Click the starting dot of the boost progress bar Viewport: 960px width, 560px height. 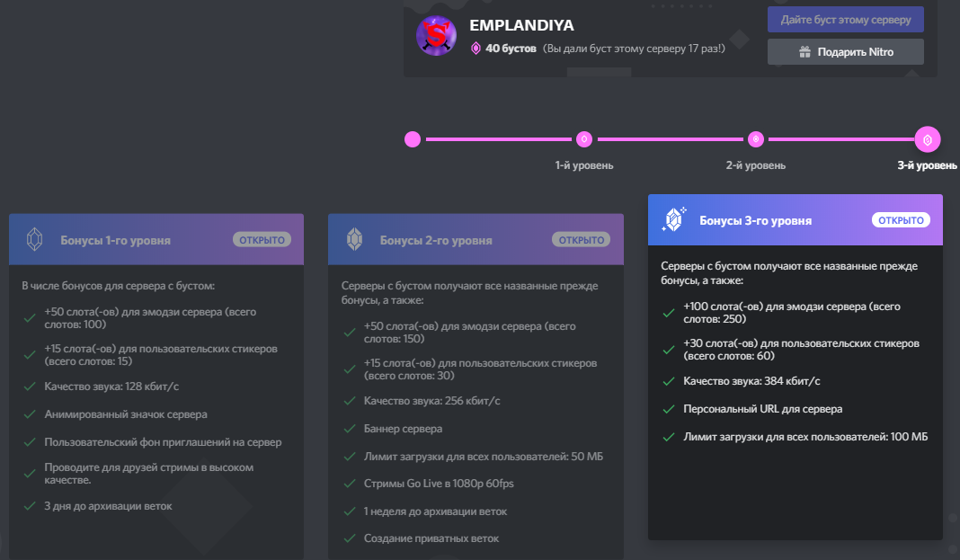pos(413,139)
